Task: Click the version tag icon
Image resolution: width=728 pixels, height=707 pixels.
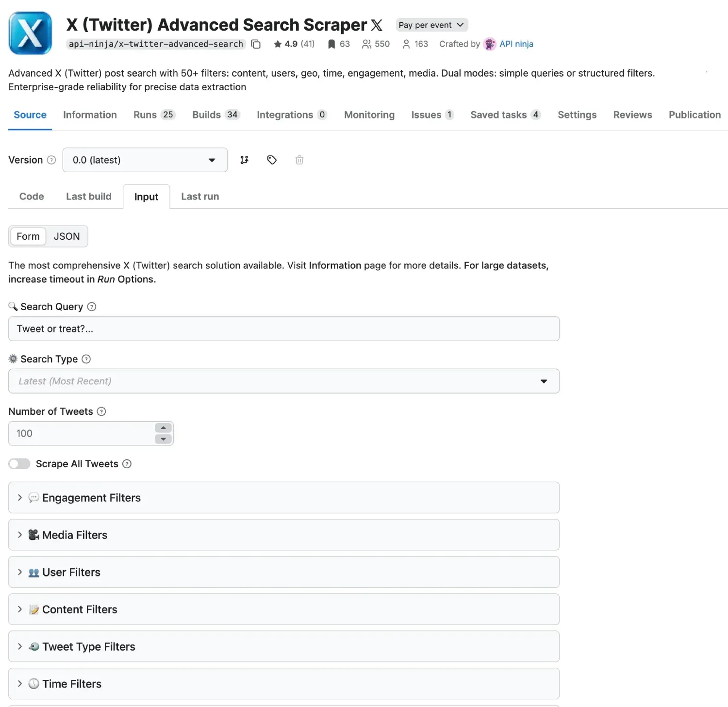Action: [272, 160]
